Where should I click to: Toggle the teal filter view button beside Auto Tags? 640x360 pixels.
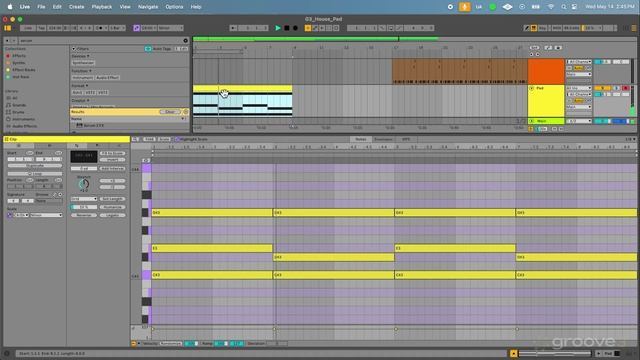pyautogui.click(x=148, y=49)
